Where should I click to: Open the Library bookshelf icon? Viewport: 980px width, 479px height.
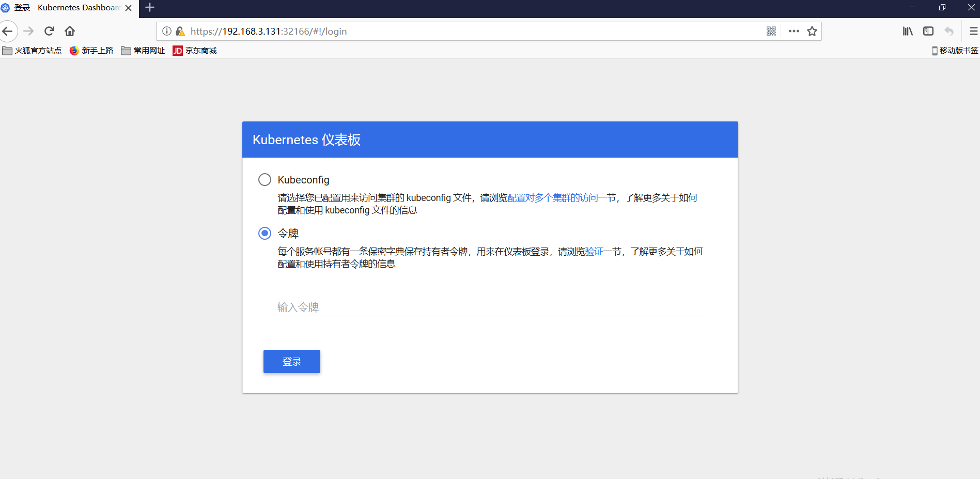click(x=908, y=32)
